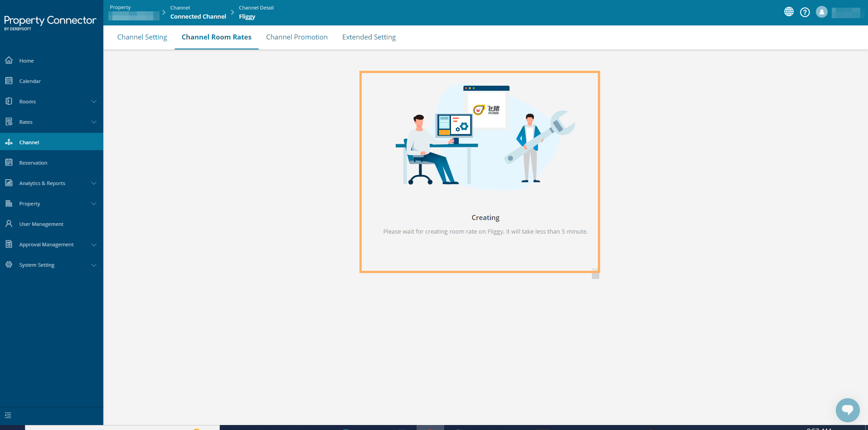Click the Analytics & Reports chart icon
This screenshot has height=430, width=868.
pyautogui.click(x=9, y=183)
